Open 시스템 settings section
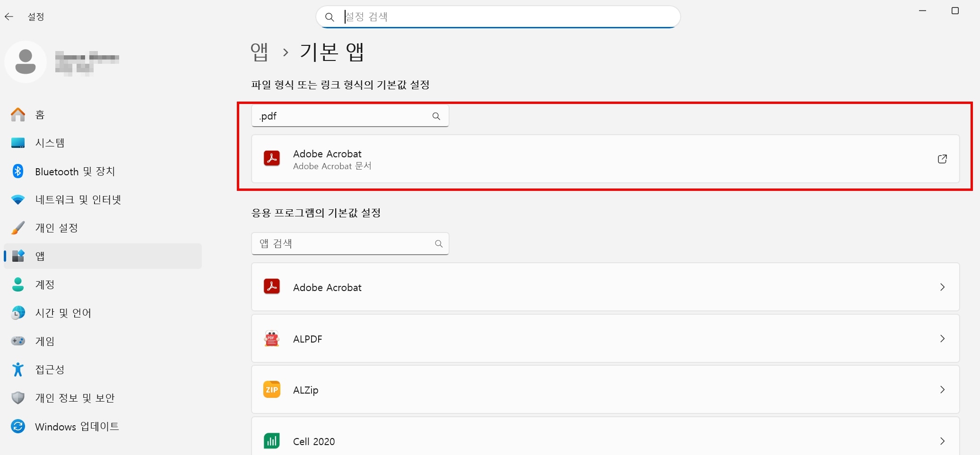Screen dimensions: 980x455 pos(103,143)
